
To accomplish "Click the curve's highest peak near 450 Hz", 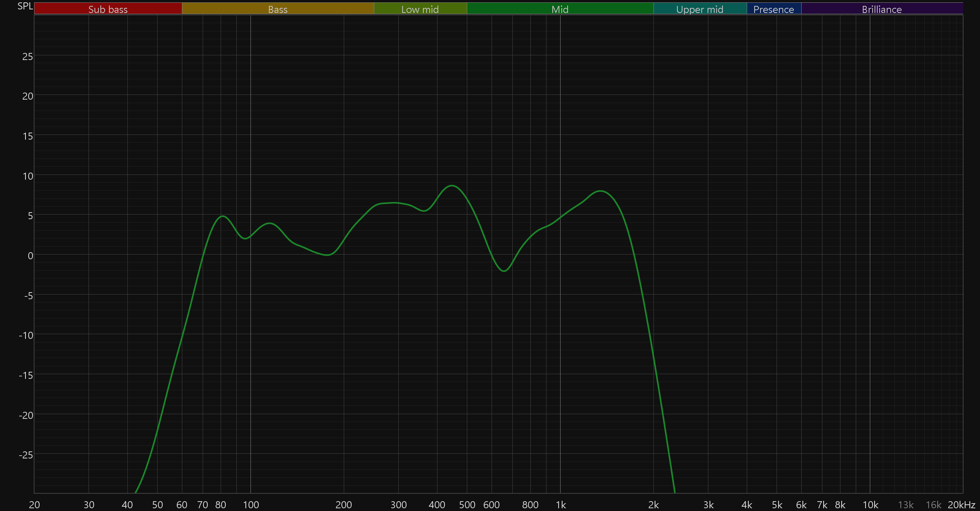I will [x=452, y=185].
